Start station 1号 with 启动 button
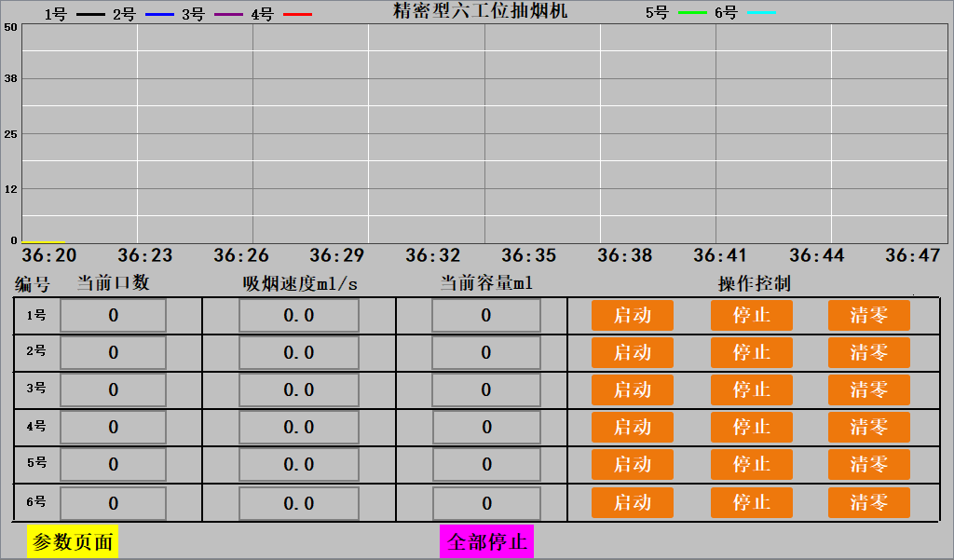The height and width of the screenshot is (560, 954). 633,315
